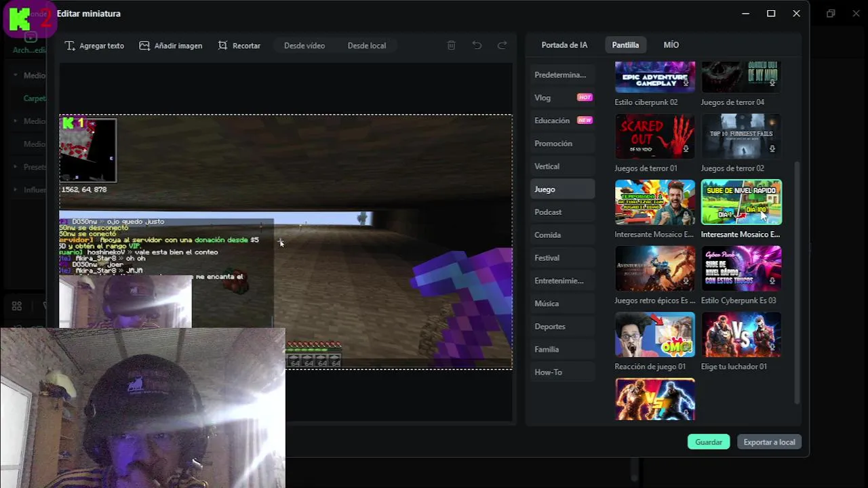Screen dimensions: 868x488
Task: Choose the Desde local option
Action: (367, 45)
